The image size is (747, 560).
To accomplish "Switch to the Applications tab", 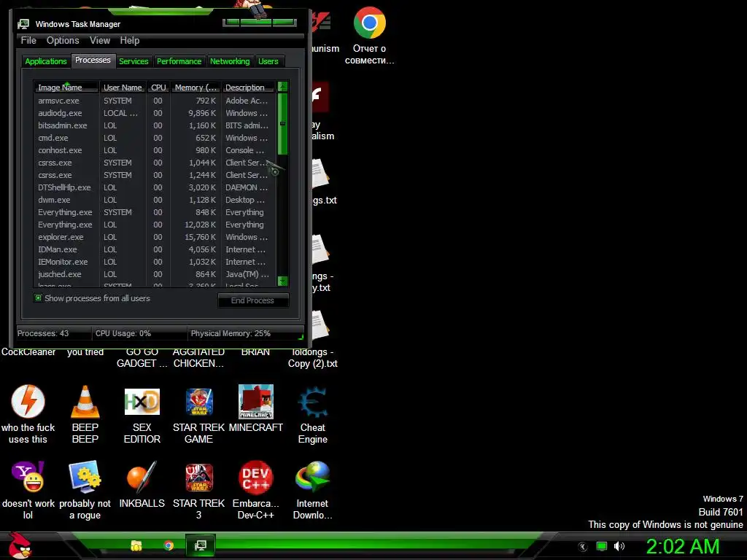I will click(x=46, y=61).
